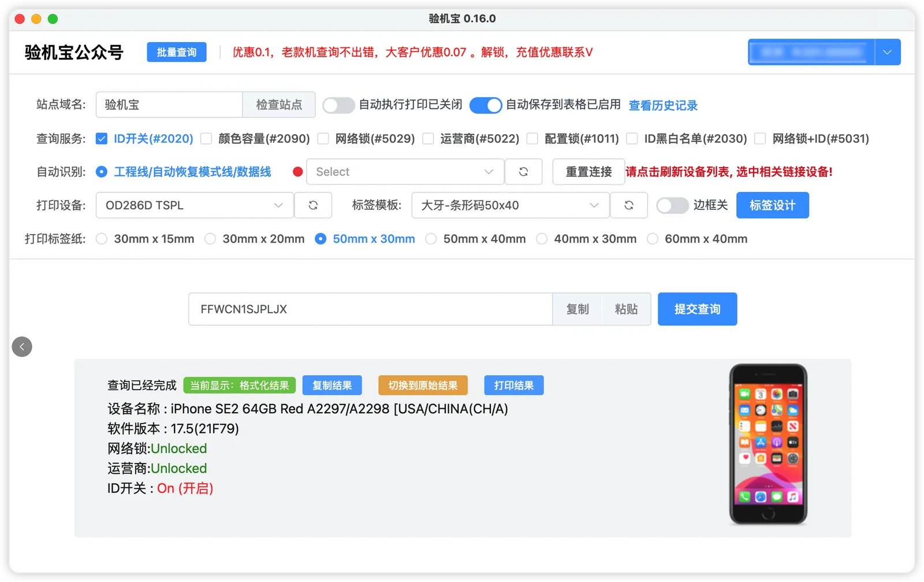Focus the serial number input FFWCN1SJPLJX
This screenshot has width=924, height=582.
tap(371, 309)
